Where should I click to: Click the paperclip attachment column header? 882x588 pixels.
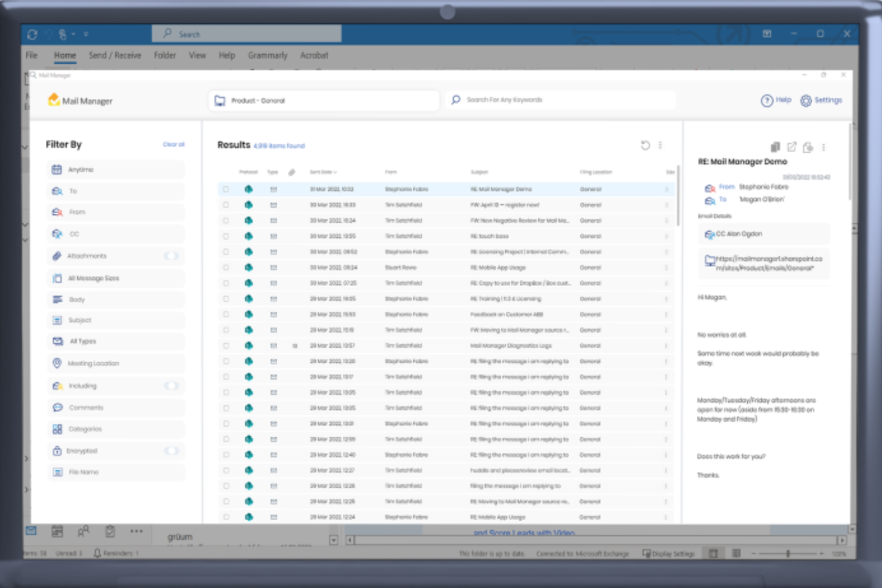click(291, 172)
